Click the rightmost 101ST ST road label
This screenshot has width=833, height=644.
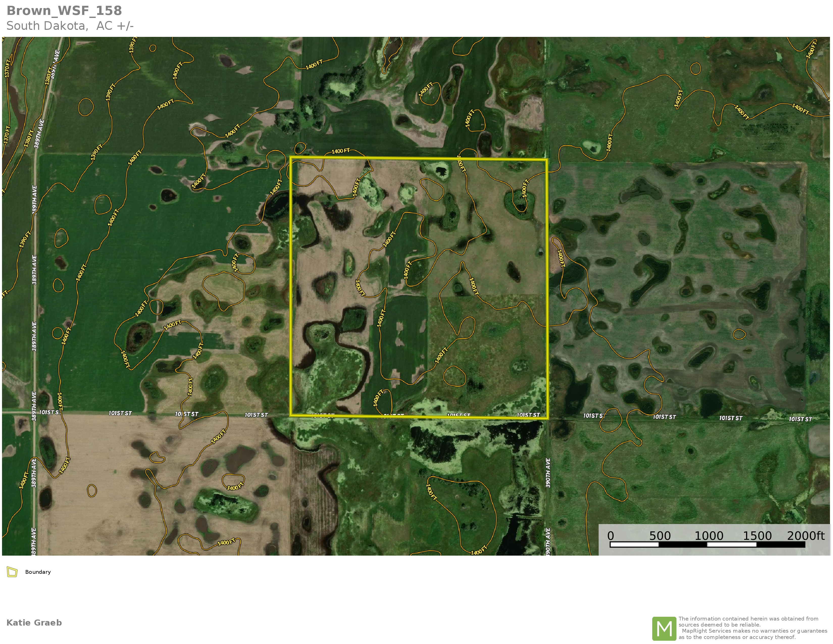tap(800, 419)
